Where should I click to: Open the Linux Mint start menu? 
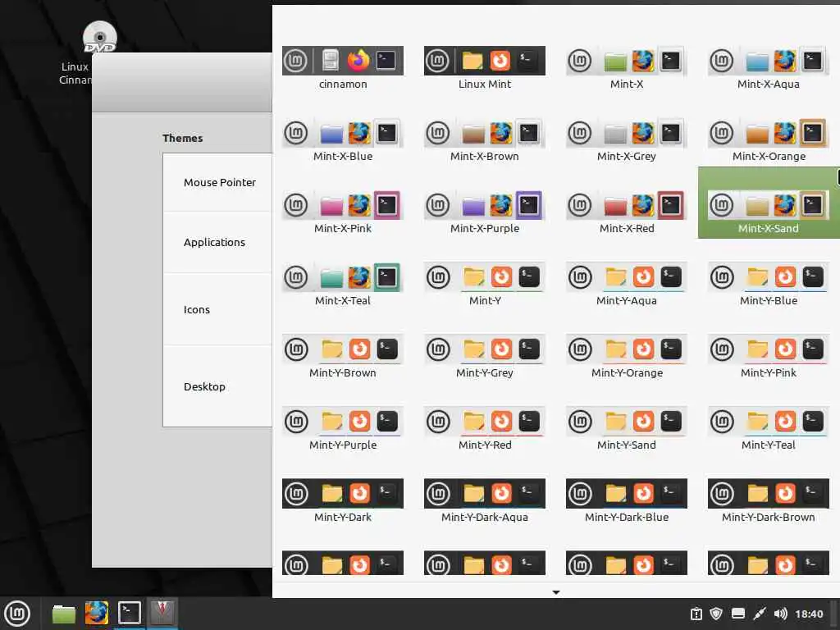pyautogui.click(x=18, y=614)
